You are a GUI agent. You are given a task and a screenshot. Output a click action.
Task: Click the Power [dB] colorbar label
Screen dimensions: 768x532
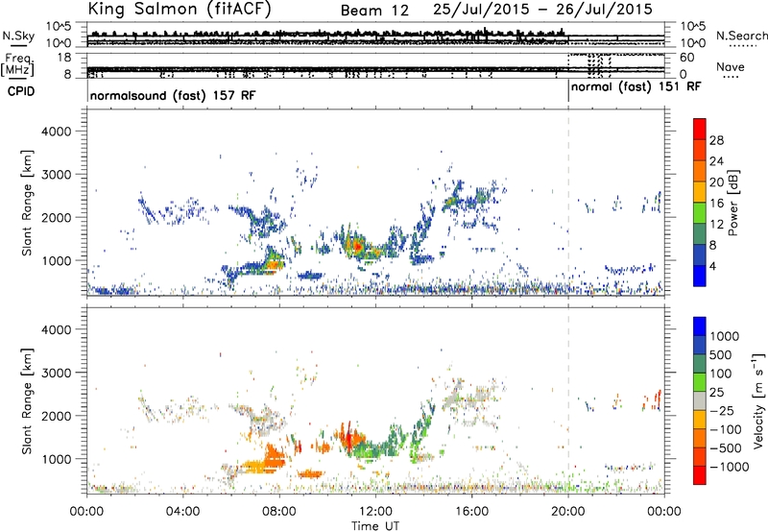point(733,203)
